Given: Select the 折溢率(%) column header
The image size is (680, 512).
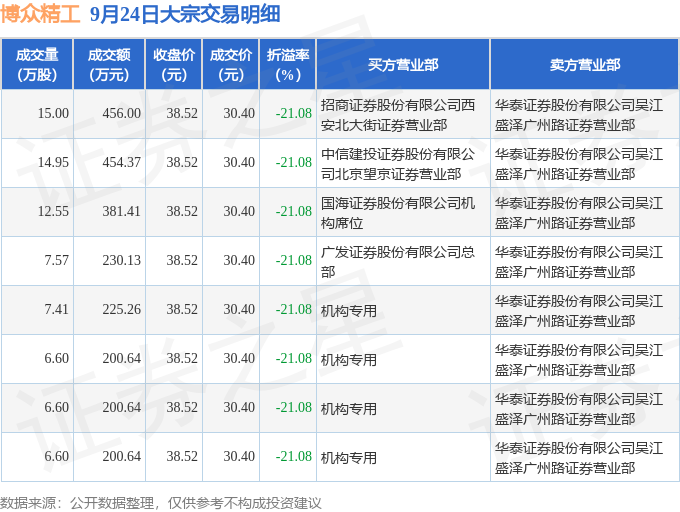Looking at the screenshot, I should (x=288, y=64).
